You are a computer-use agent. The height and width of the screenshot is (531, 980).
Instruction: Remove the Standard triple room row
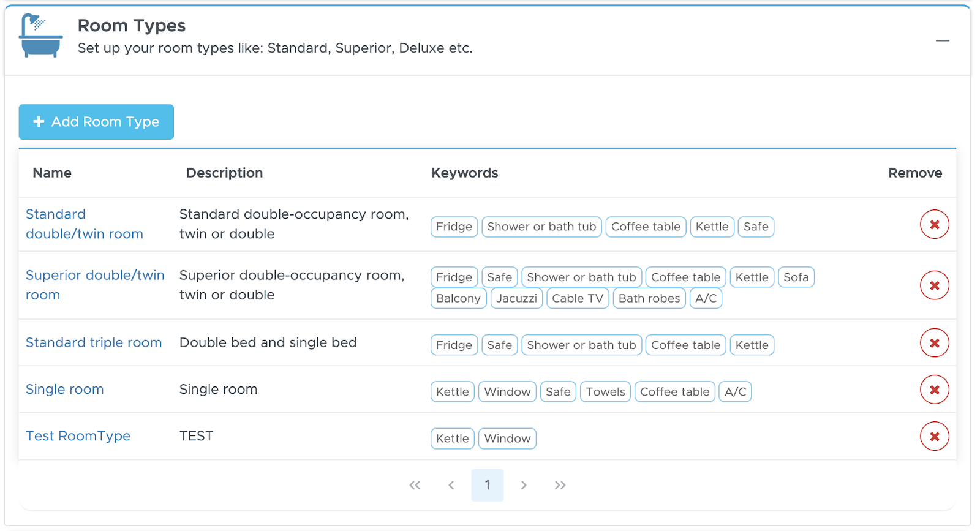[934, 343]
